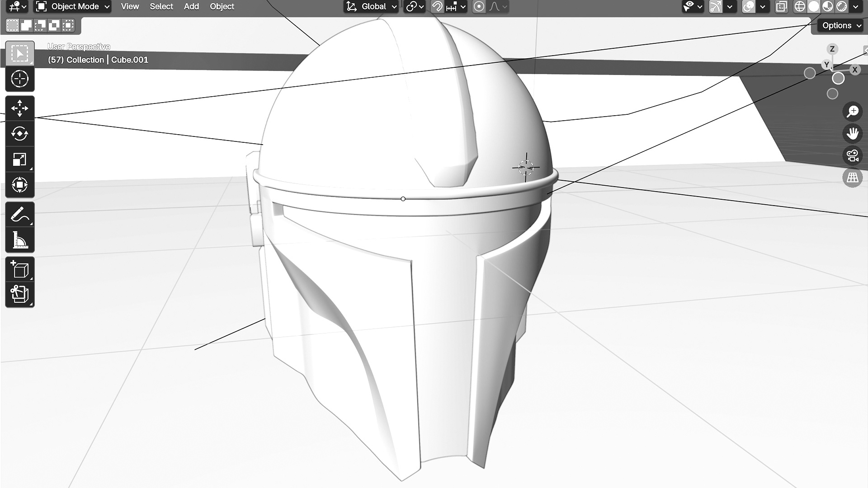Image resolution: width=868 pixels, height=488 pixels.
Task: Click the Z axis on navigation gizmo
Action: [x=832, y=49]
